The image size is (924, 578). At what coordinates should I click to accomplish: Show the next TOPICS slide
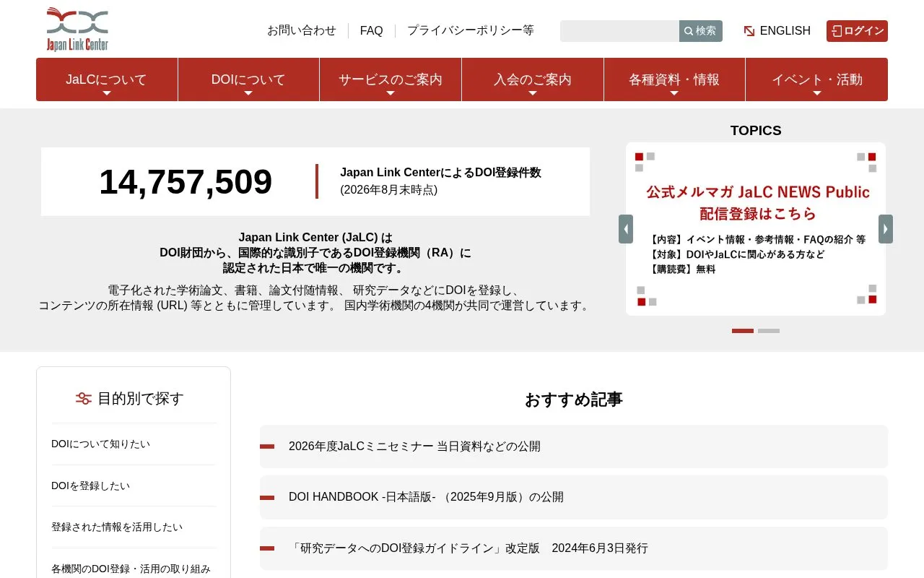click(x=886, y=229)
